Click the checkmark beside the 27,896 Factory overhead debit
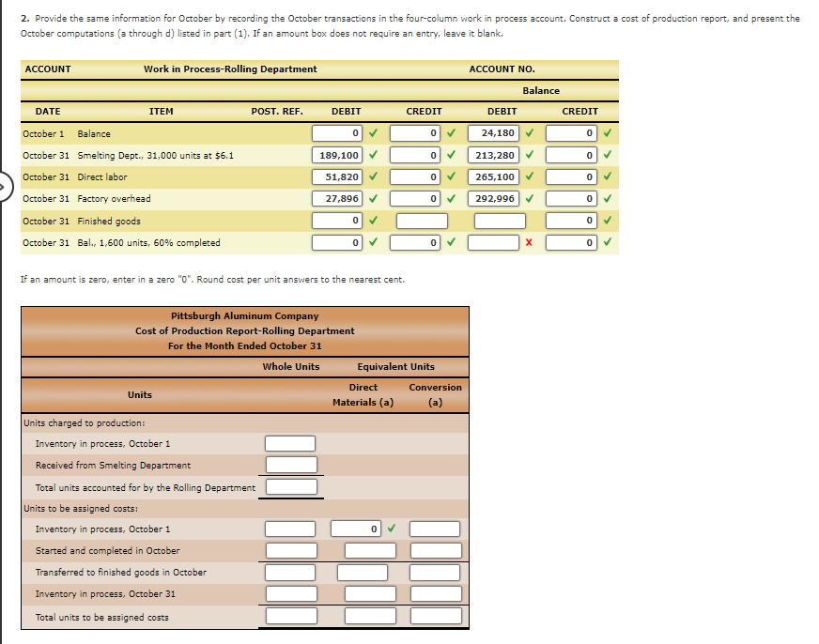Viewport: 819px width, 644px height. tap(373, 198)
